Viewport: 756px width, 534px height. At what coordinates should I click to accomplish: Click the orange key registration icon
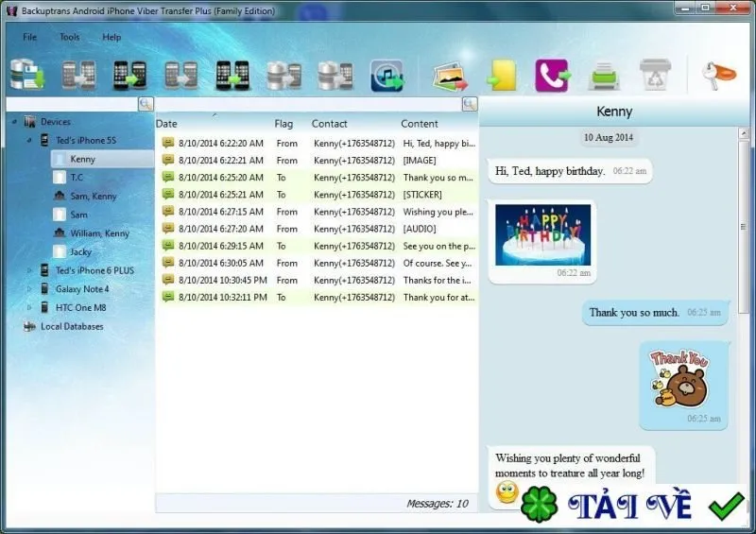(718, 75)
